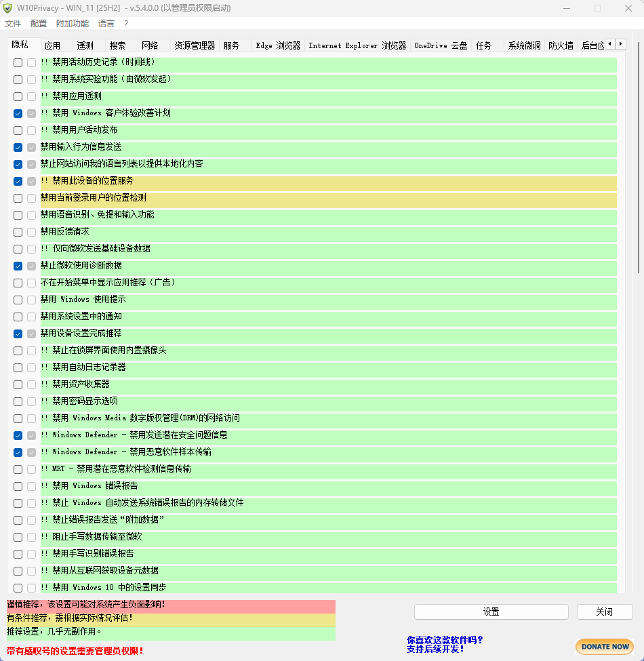
Task: Switch to the 防火墙 tab
Action: coord(561,45)
